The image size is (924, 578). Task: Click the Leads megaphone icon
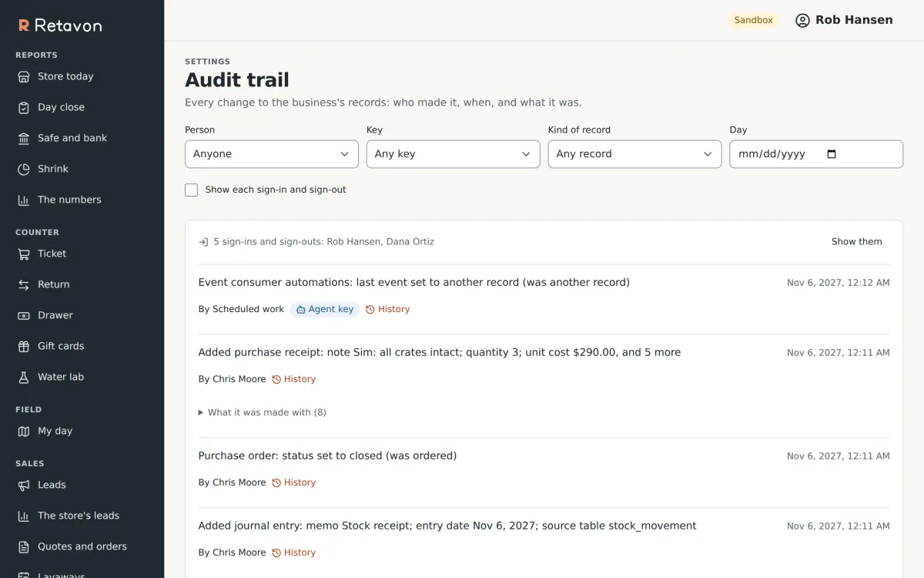coord(24,485)
